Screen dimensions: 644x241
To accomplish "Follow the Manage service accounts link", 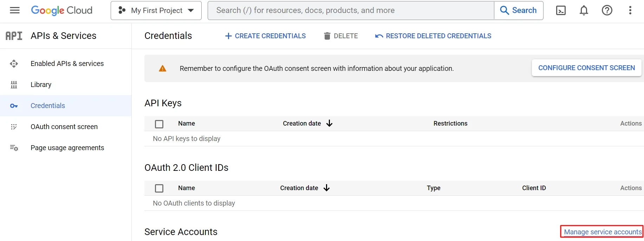I will (602, 232).
